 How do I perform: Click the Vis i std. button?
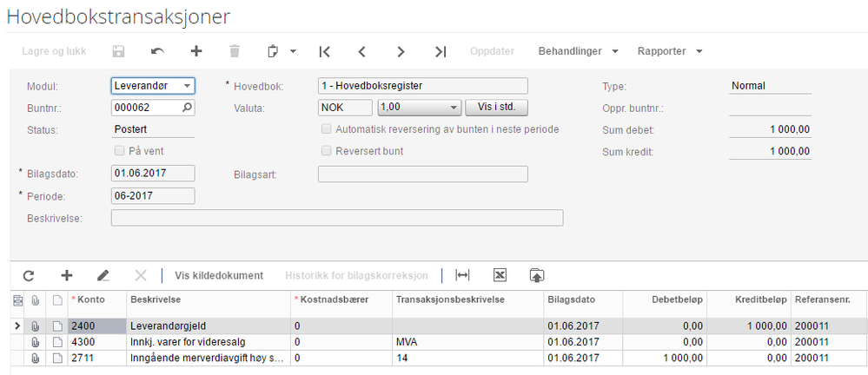tap(497, 108)
